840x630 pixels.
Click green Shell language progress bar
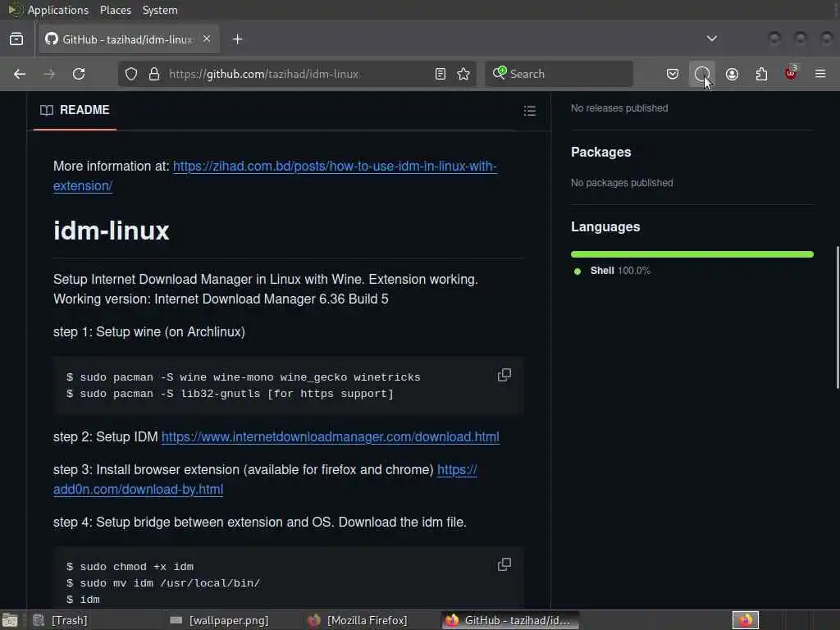pos(692,254)
